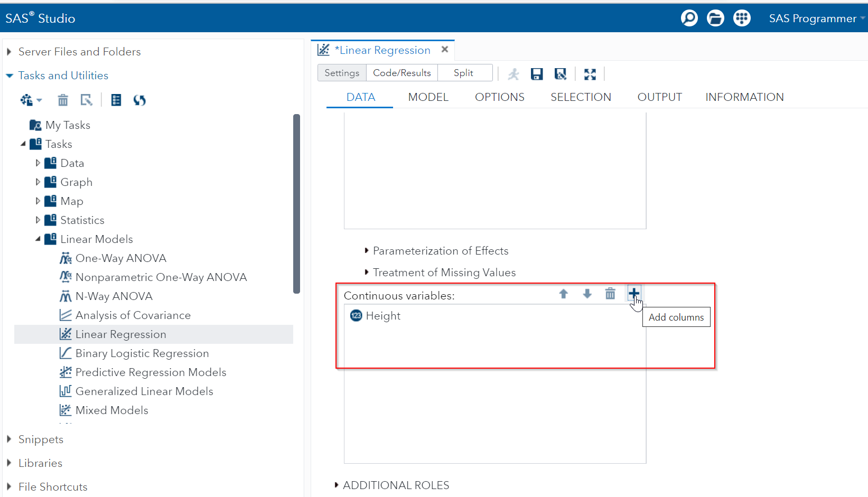Viewport: 868px width, 497px height.
Task: Open the folder icon in the banner
Action: [x=715, y=17]
